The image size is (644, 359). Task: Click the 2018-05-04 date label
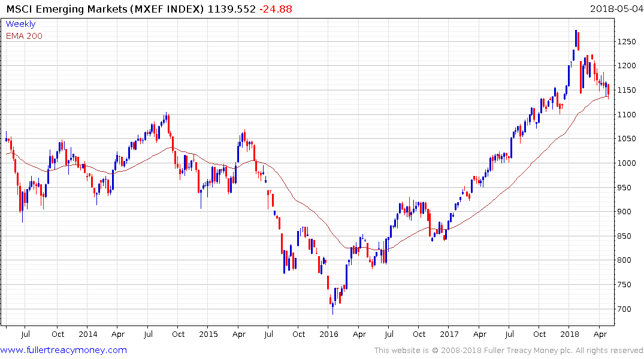616,8
